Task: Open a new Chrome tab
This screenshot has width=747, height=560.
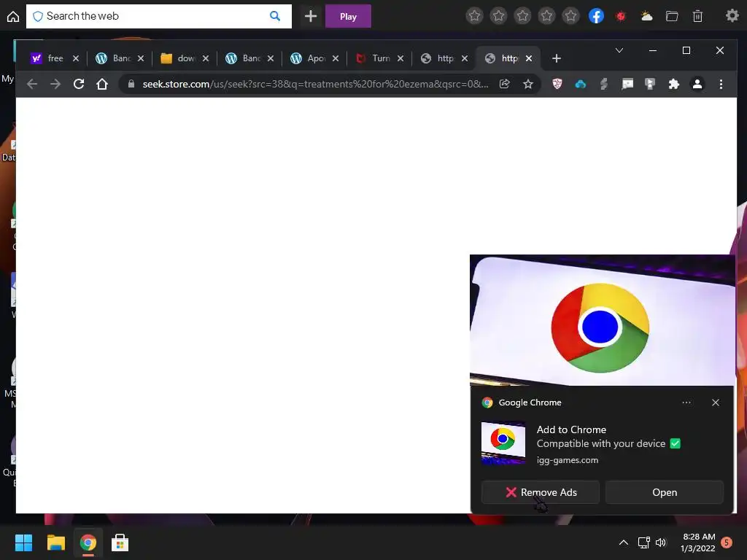Action: [557, 58]
